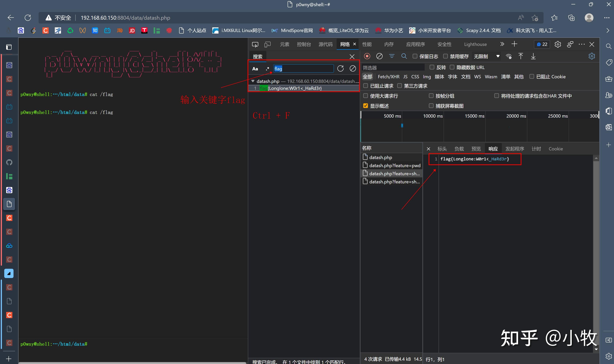Click the record network log button

[367, 56]
